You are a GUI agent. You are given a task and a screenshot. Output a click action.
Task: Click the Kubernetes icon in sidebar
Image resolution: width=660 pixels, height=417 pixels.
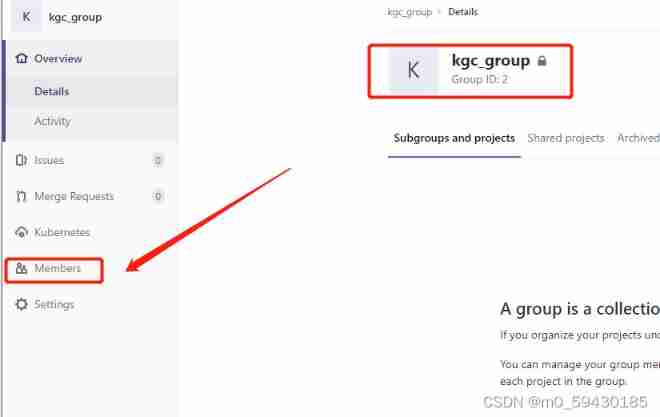[x=21, y=232]
